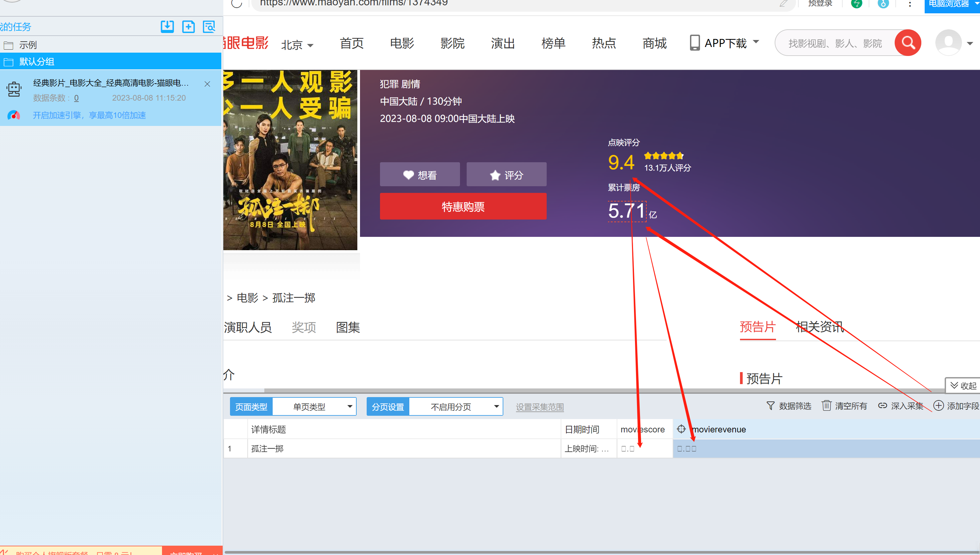Click 添加字段 plus icon
The image size is (980, 555).
point(938,405)
